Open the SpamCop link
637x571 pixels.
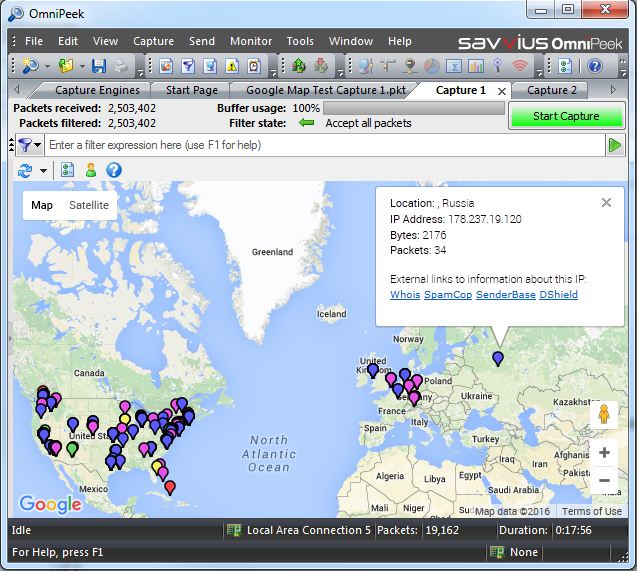point(448,295)
